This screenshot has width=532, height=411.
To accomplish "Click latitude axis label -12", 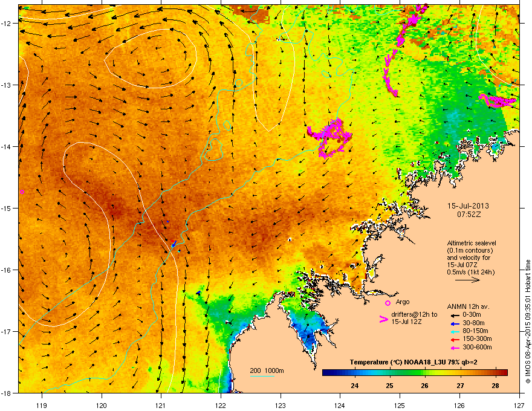I will pos(6,23).
